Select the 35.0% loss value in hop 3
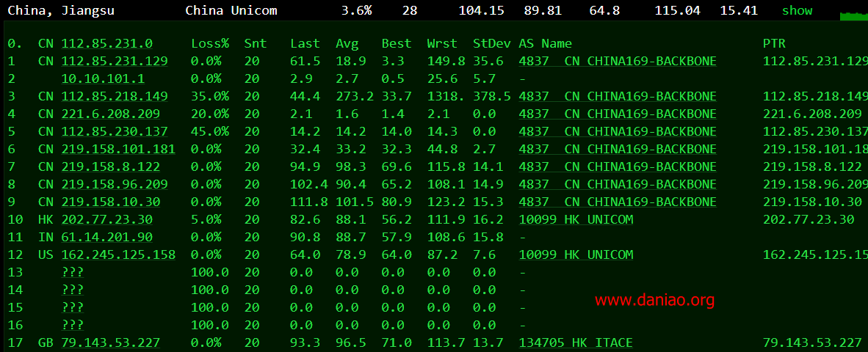Image resolution: width=868 pixels, height=352 pixels. (210, 97)
